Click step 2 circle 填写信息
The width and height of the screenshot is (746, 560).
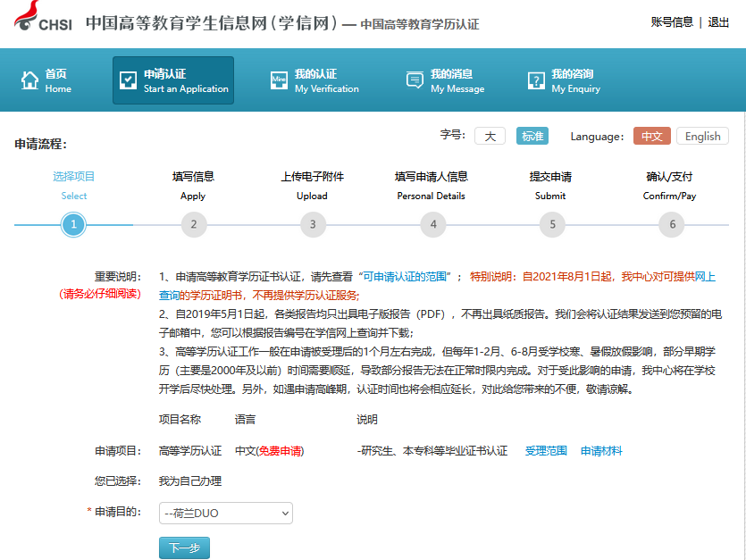point(194,224)
